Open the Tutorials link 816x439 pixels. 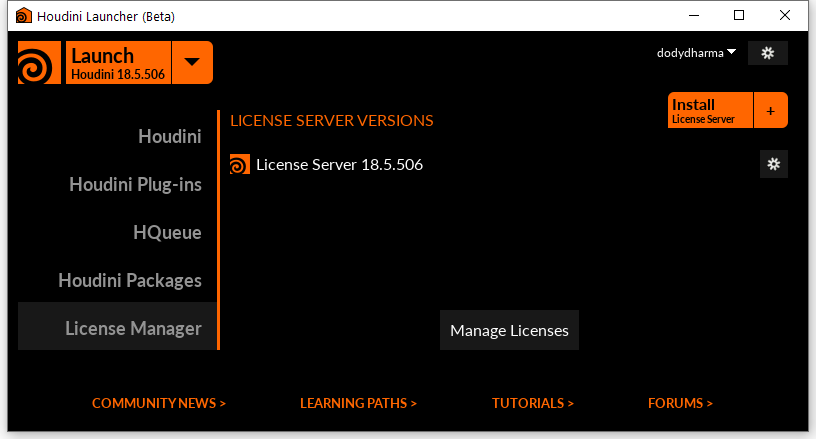tap(532, 403)
